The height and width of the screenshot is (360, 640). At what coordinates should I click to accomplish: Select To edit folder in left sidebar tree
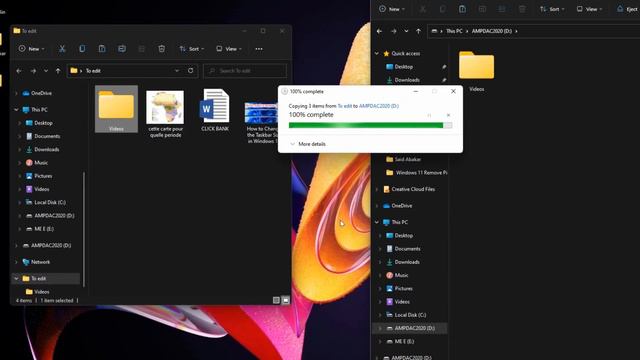[x=39, y=279]
